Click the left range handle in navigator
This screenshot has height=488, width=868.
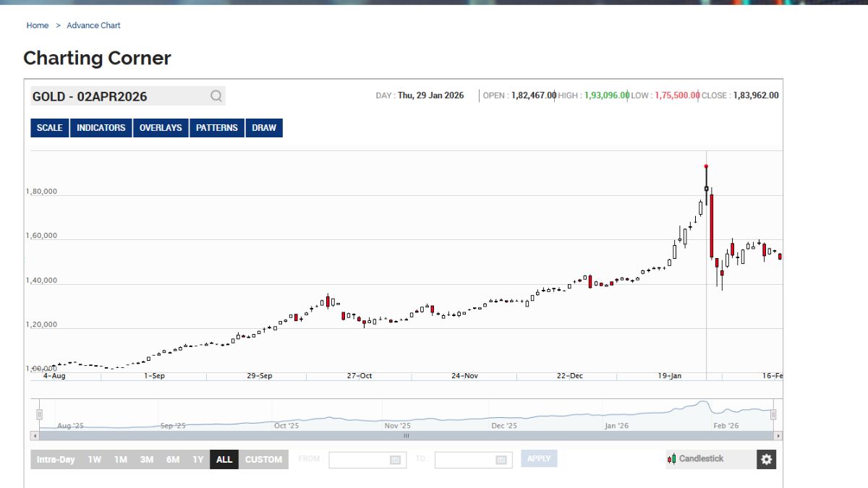[x=39, y=414]
